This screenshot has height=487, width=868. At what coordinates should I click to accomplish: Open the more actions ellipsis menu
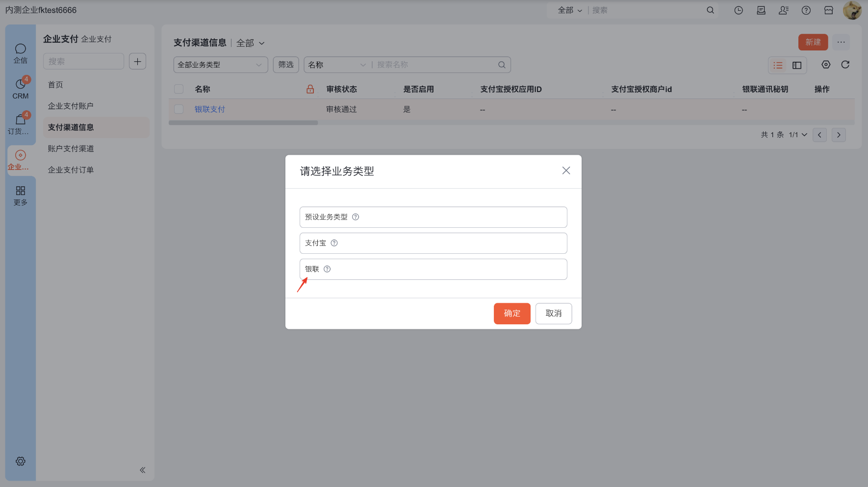pos(841,42)
